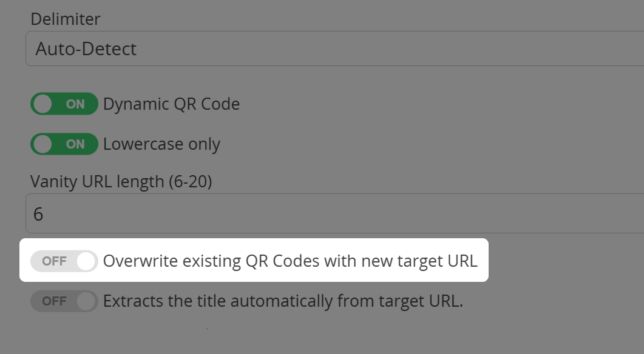
Task: Click the Auto-Detect text in the delimiter box
Action: [86, 48]
